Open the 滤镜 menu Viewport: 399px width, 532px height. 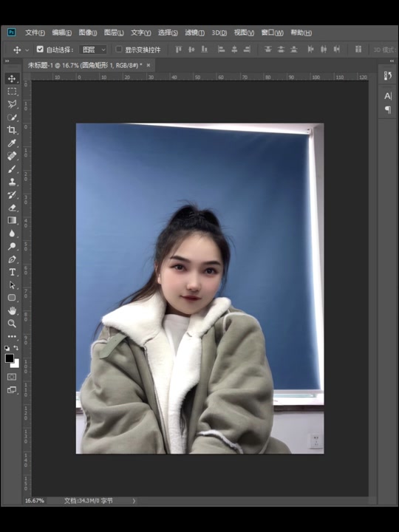[194, 33]
